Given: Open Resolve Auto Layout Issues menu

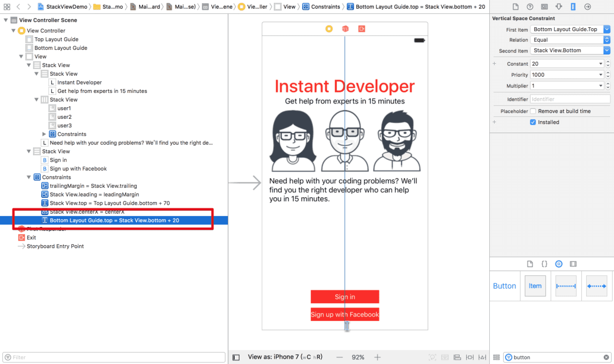Looking at the screenshot, I should click(482, 357).
